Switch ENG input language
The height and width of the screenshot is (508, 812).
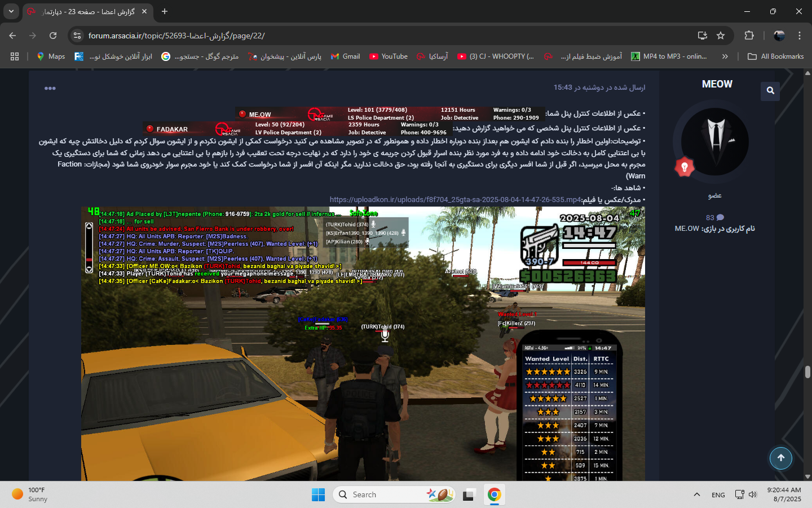tap(718, 495)
